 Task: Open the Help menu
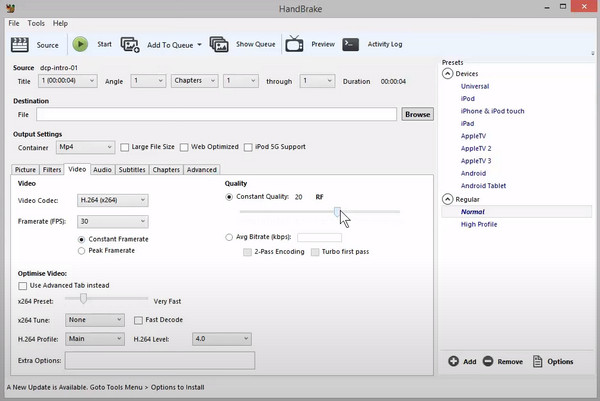tap(60, 23)
